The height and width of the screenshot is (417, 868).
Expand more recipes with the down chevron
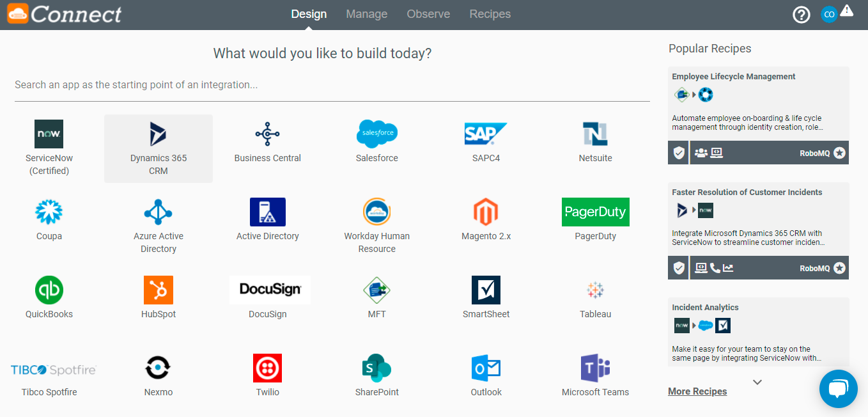(757, 382)
